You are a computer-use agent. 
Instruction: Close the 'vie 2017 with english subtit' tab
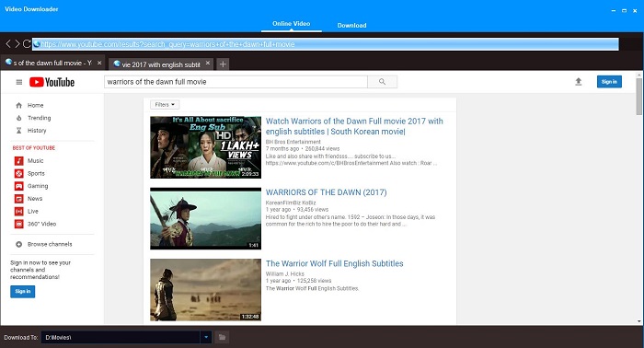click(x=208, y=63)
